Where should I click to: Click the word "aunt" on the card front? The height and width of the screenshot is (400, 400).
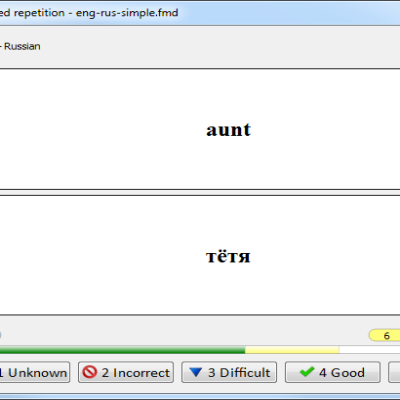point(228,130)
